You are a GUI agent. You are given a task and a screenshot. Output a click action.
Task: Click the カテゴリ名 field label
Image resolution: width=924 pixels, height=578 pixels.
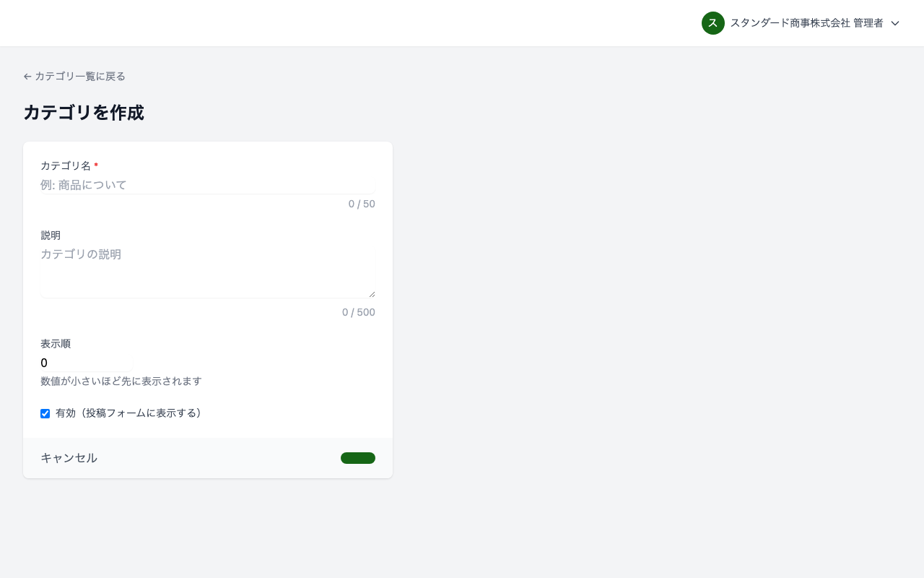point(66,166)
